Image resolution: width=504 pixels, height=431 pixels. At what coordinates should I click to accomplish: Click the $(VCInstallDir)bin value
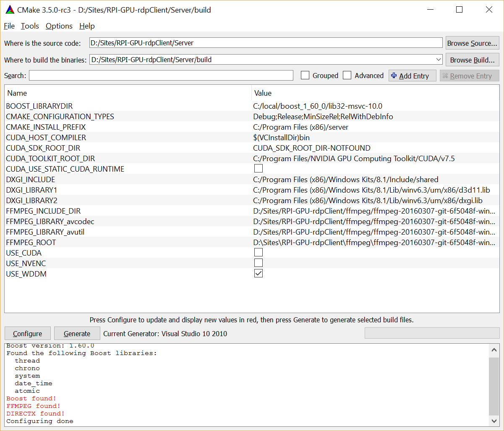coord(282,138)
